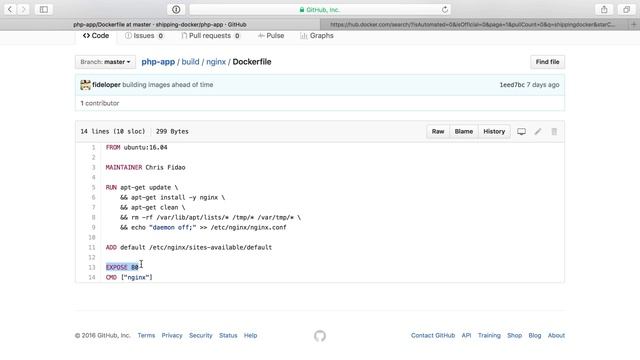Switch to the hub.docker.com search tab

click(x=473, y=24)
